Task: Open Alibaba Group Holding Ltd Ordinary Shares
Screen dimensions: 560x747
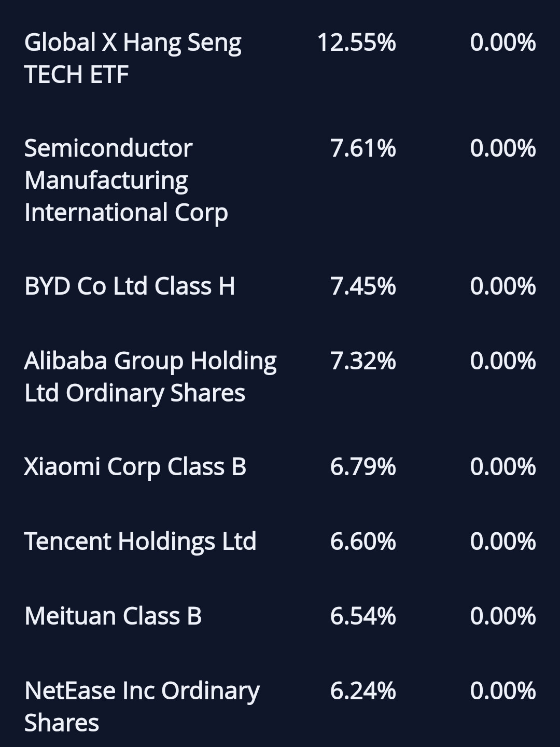Action: pos(150,377)
